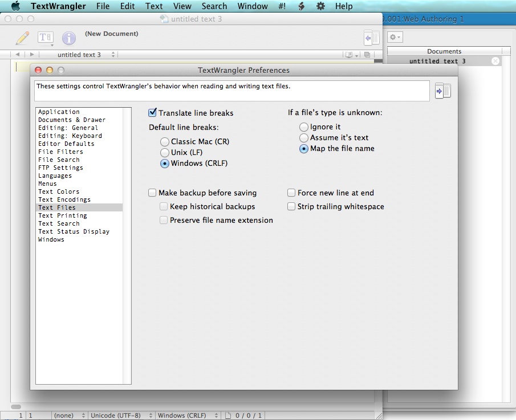Open the Scripts menu icon in the menu bar

pyautogui.click(x=301, y=6)
